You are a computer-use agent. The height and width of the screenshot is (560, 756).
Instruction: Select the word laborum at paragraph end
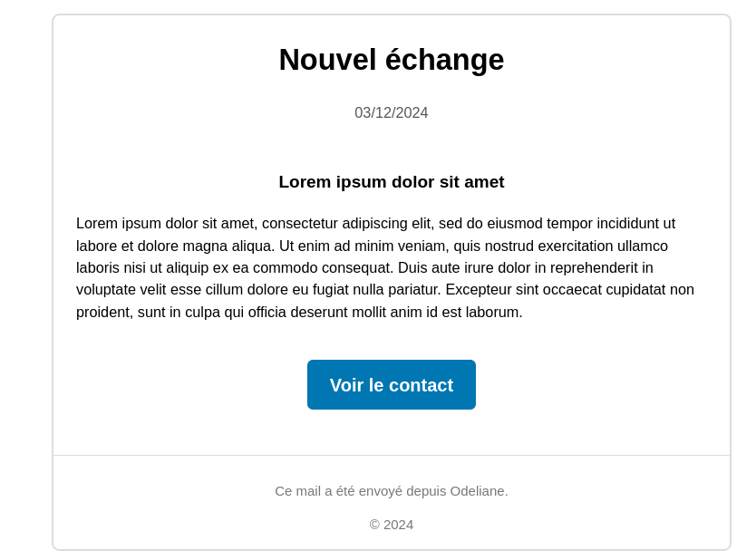point(489,312)
